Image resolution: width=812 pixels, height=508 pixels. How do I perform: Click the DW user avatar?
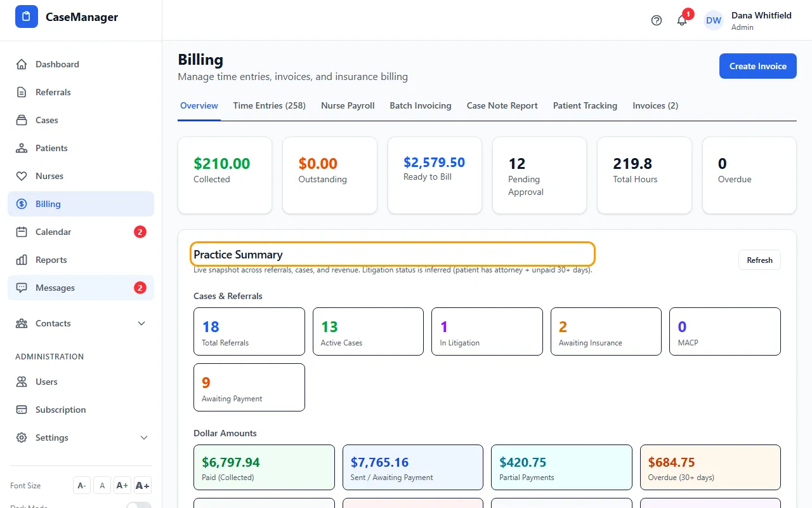714,20
